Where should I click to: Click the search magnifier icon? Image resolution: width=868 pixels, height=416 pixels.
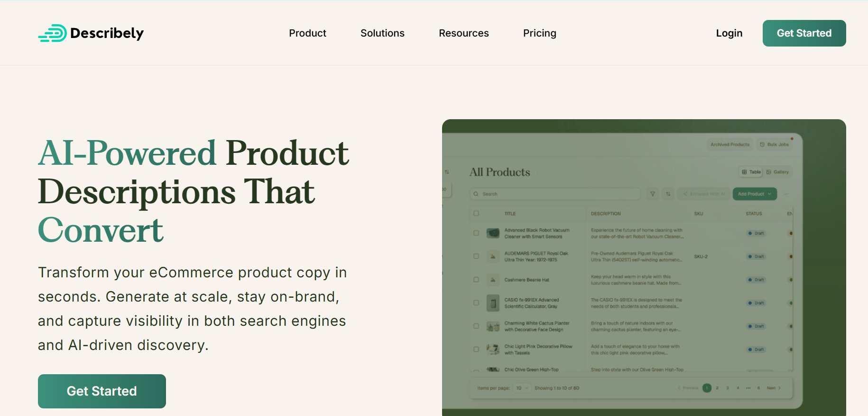[476, 194]
